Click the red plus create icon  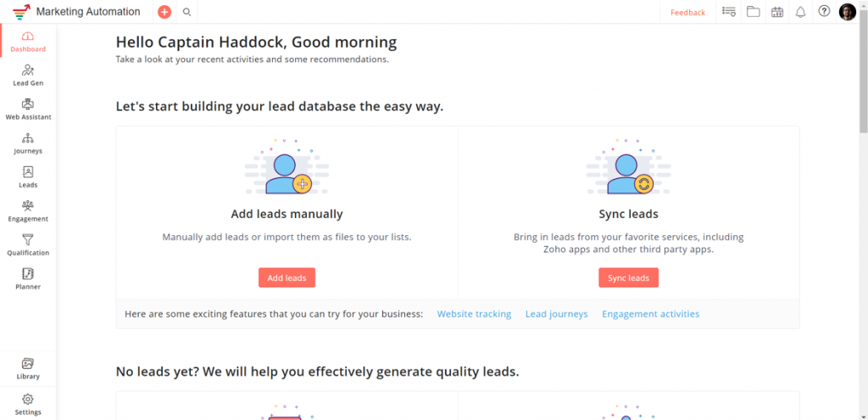point(164,12)
